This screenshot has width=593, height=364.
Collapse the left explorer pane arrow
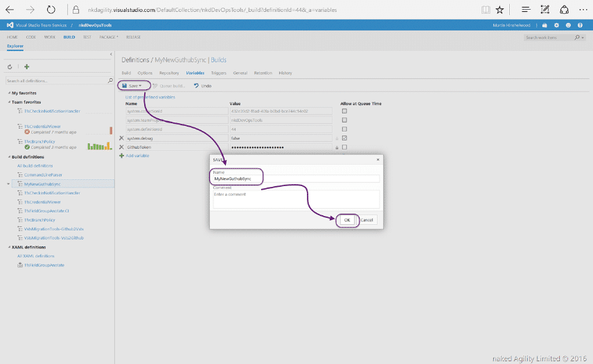tap(111, 55)
